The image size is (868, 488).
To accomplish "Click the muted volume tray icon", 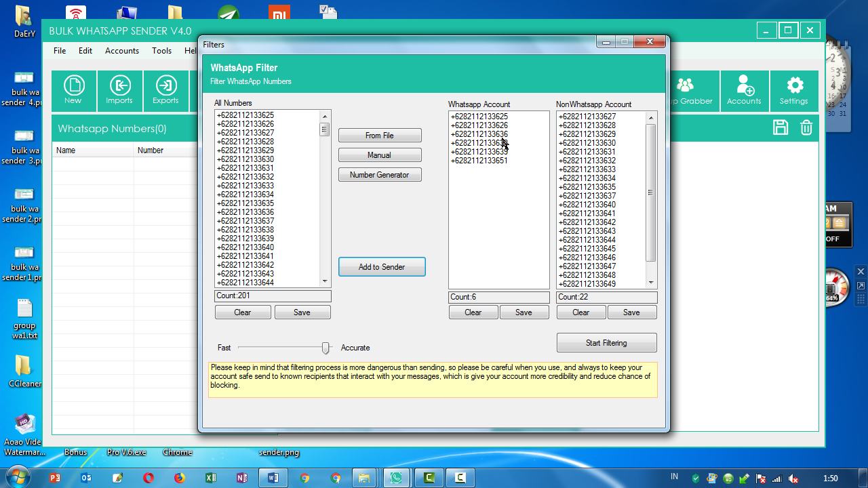I will click(x=793, y=479).
